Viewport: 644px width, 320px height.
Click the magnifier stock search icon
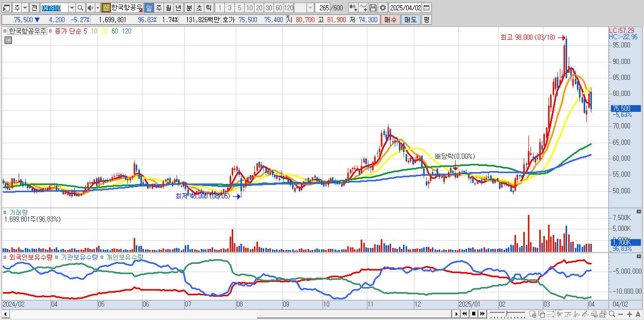click(x=81, y=8)
